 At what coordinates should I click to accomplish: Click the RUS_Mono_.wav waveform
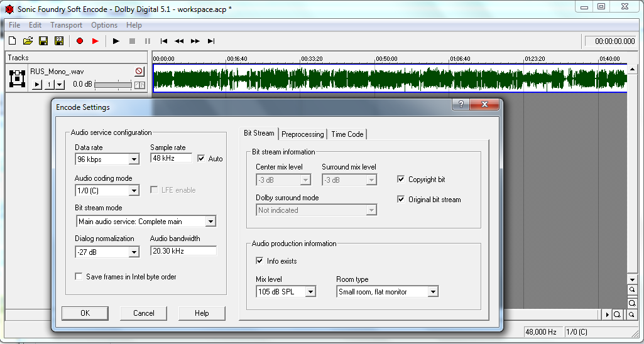coord(390,78)
